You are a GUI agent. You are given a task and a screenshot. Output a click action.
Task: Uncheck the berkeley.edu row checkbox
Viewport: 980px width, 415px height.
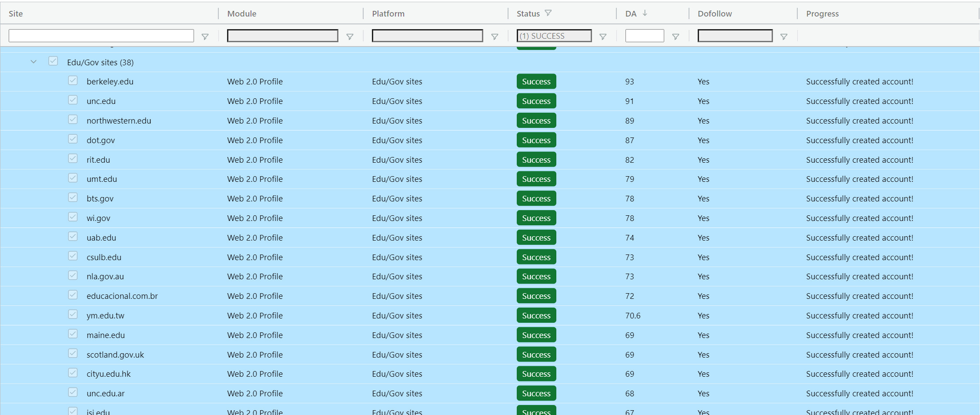click(73, 81)
